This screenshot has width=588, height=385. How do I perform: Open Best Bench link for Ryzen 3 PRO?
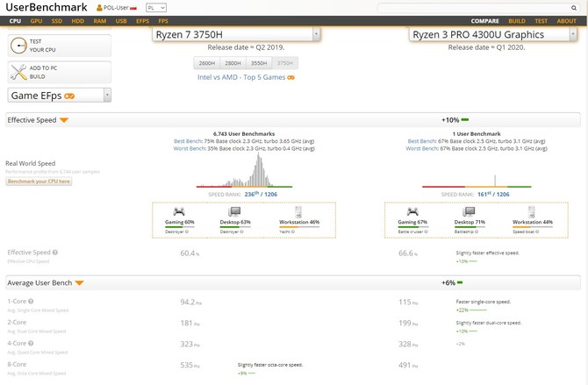pyautogui.click(x=422, y=141)
